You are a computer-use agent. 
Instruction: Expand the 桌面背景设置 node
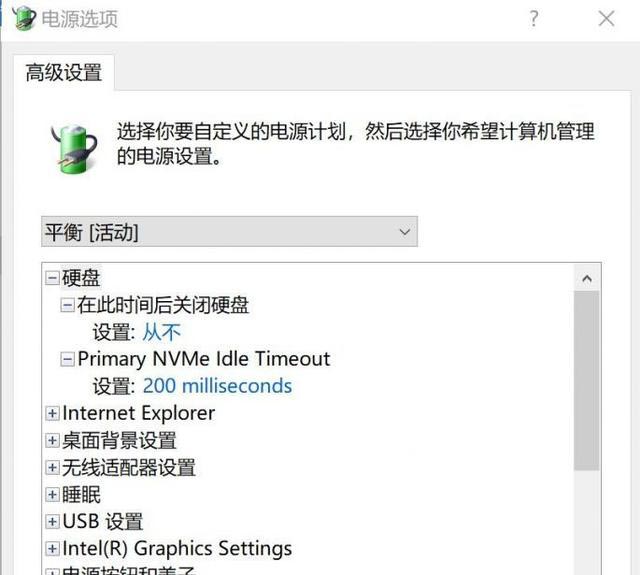(52, 440)
